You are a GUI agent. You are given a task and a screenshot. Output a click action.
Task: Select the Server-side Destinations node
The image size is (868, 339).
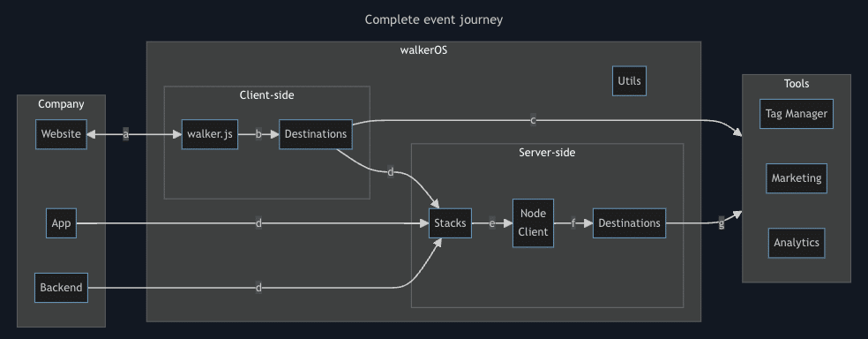click(x=630, y=223)
